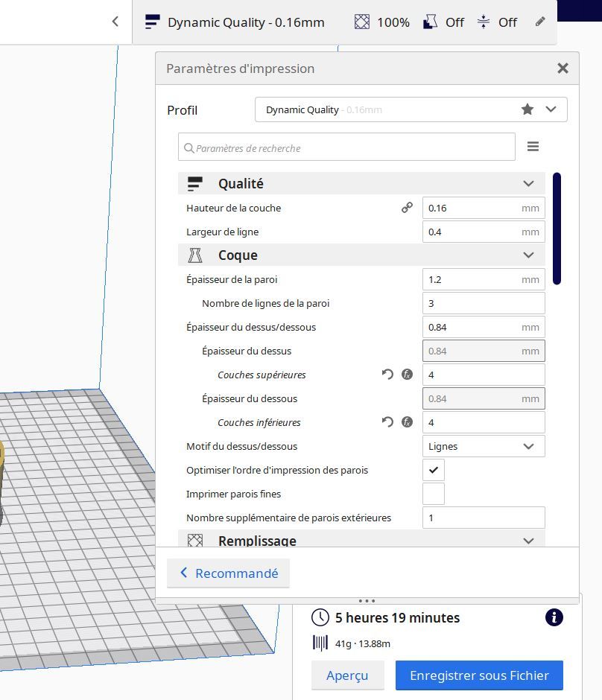This screenshot has width=602, height=700.
Task: Edit the Largeur de ligne value
Action: [x=484, y=232]
